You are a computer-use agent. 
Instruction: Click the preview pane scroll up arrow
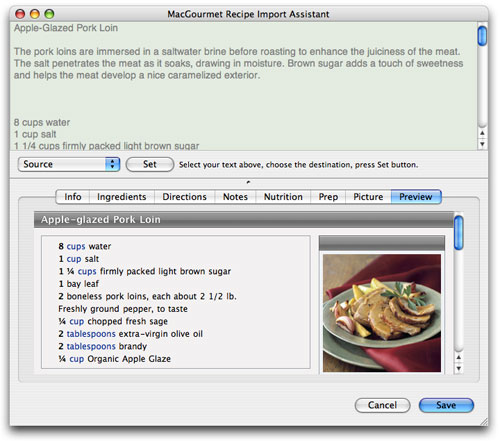point(459,357)
